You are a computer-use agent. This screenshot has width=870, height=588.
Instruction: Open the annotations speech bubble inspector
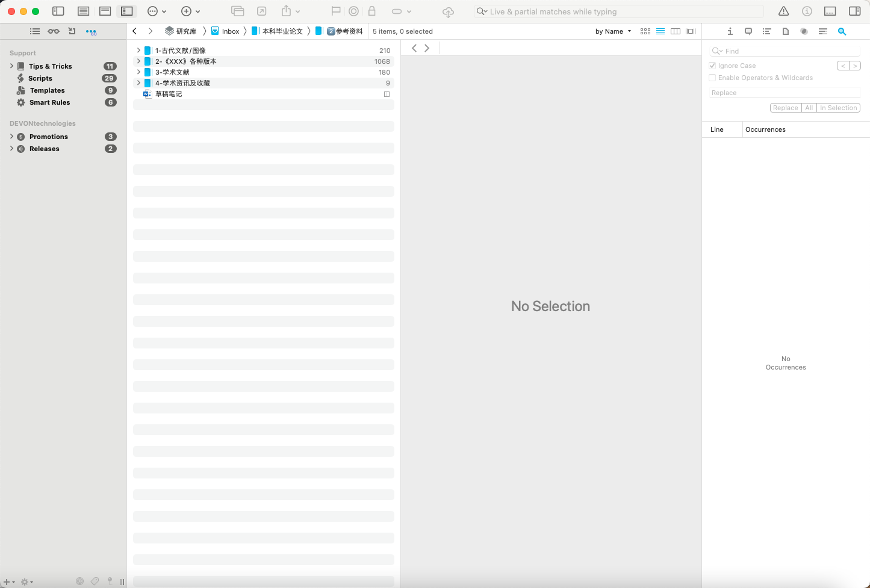[748, 31]
